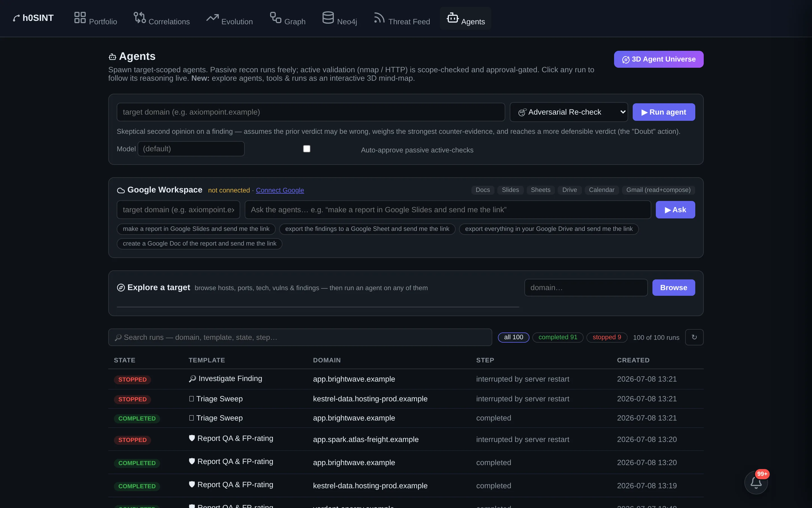812x508 pixels.
Task: Switch to the Threat Feed tab
Action: [402, 18]
